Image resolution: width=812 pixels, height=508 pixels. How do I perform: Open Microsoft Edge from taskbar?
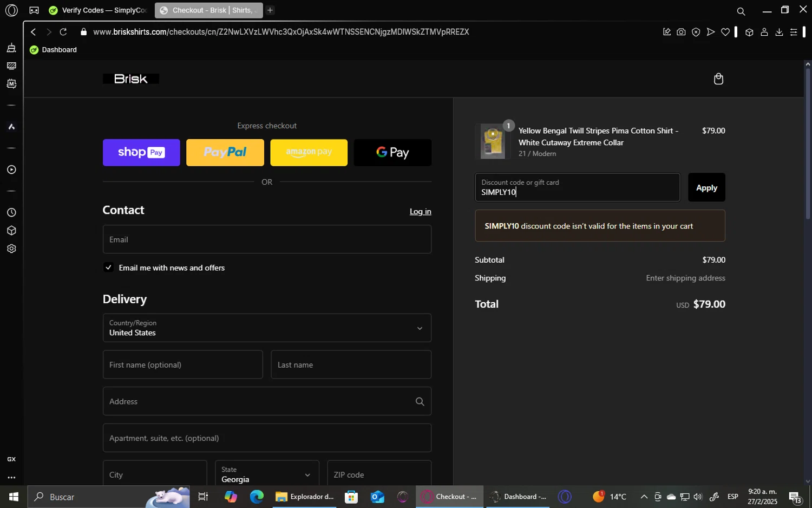click(257, 497)
